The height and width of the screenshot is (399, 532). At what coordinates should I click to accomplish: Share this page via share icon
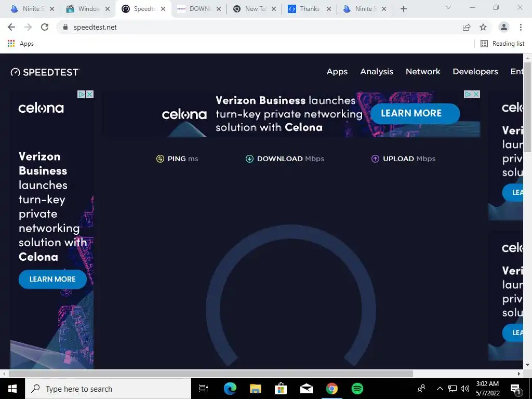[467, 27]
